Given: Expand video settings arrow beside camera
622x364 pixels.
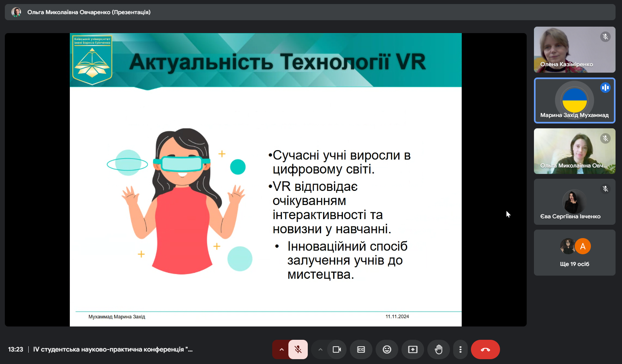Looking at the screenshot, I should pyautogui.click(x=320, y=349).
